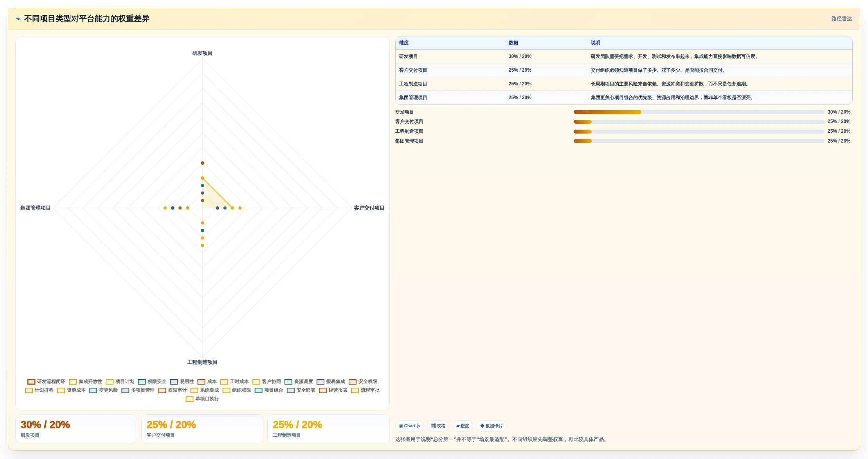The image size is (868, 459).
Task: Hide the 工时成本 dataset via legend
Action: [x=234, y=381]
